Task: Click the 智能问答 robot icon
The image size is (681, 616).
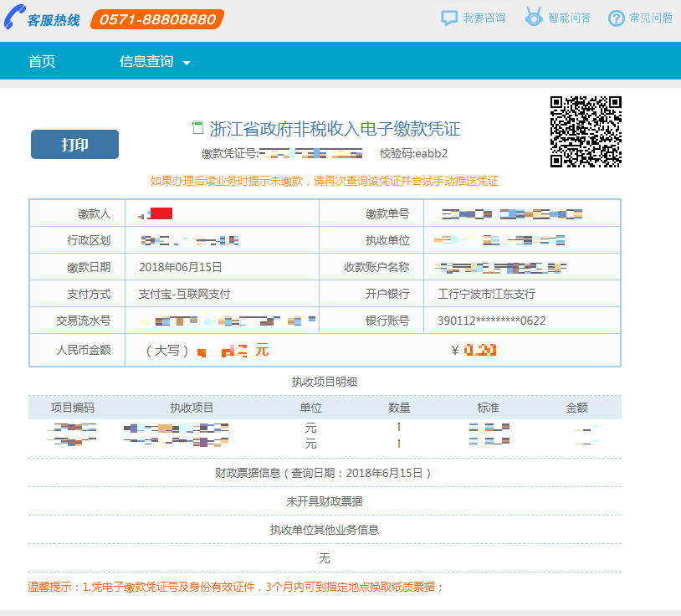Action: click(x=531, y=17)
